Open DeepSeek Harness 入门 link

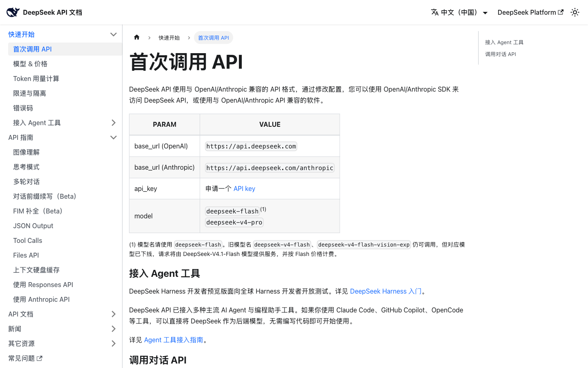coord(386,291)
